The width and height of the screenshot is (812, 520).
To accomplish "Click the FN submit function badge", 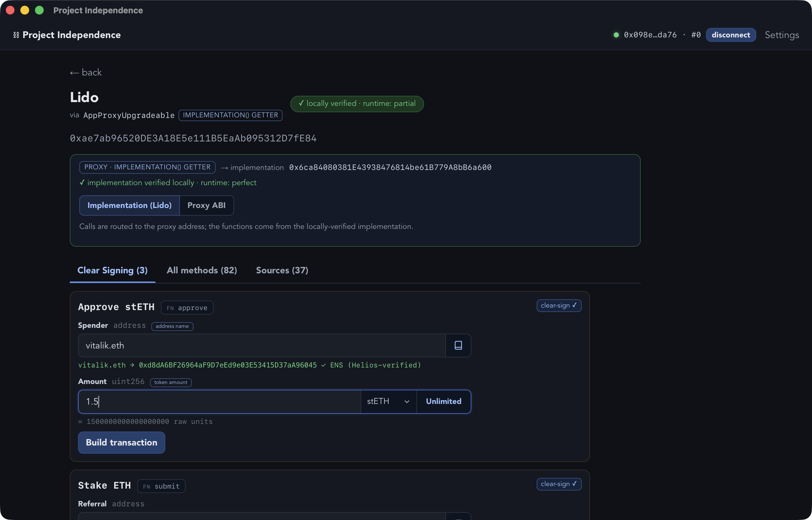I will point(161,486).
